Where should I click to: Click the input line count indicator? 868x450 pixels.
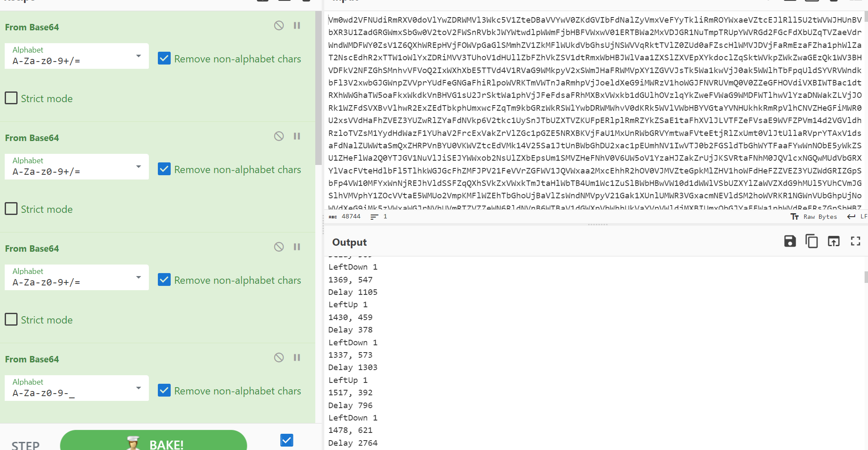pos(379,217)
